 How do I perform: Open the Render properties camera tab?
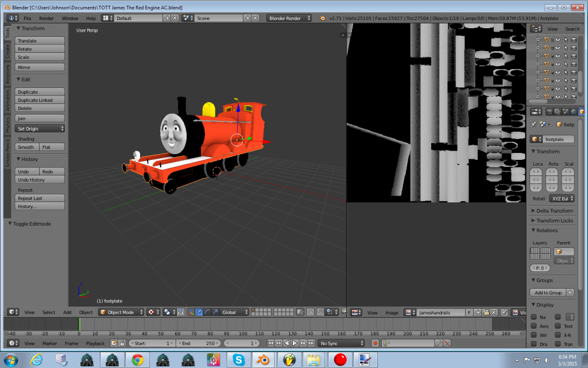(550, 112)
